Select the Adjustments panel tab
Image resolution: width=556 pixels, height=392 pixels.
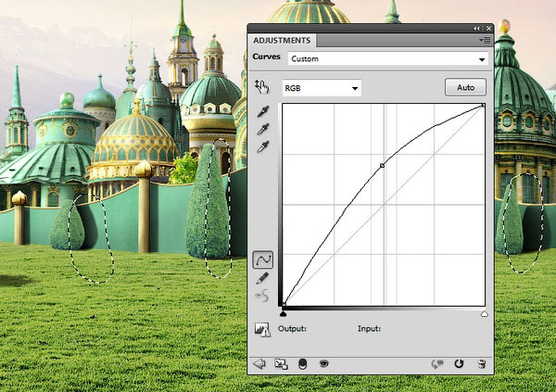[283, 41]
